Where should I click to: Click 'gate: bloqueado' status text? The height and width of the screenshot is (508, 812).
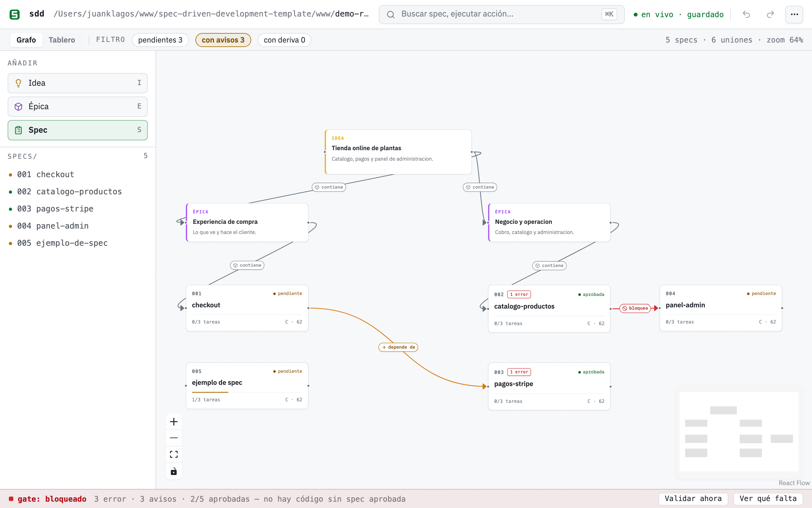(x=52, y=499)
